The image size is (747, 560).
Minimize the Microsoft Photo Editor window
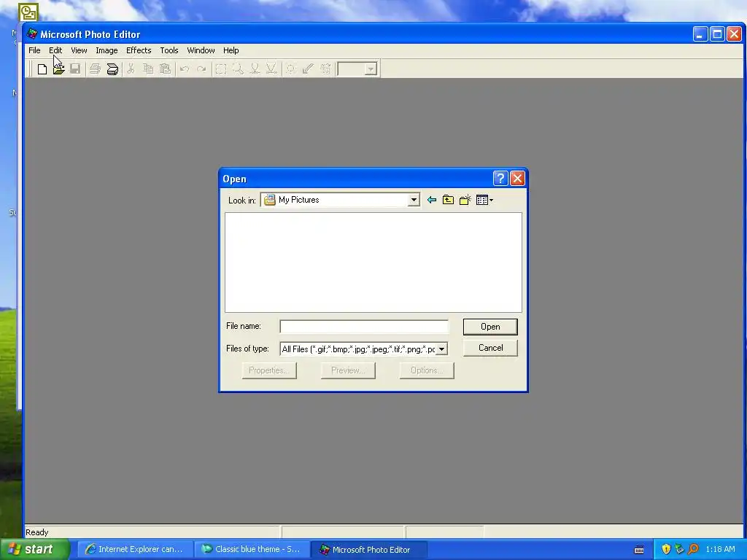(700, 34)
